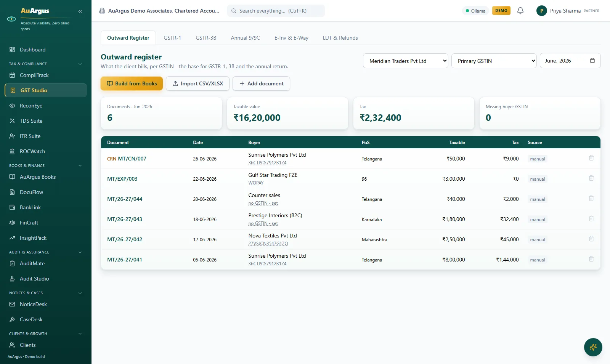
Task: Click GSTIN 27VSJCN3547G1ZO of Nova Textiles
Action: tap(268, 244)
